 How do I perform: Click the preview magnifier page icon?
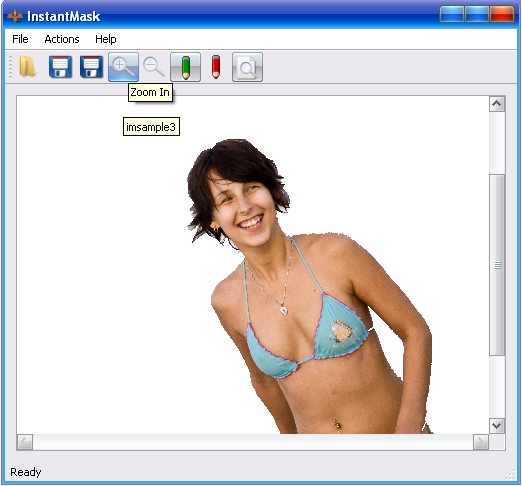click(x=247, y=67)
